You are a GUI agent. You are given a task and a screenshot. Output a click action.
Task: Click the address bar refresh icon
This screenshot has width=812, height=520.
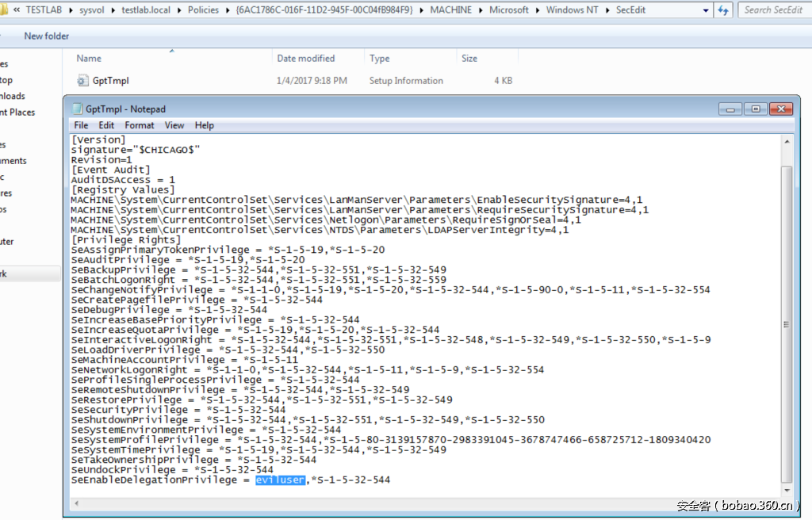coord(723,10)
